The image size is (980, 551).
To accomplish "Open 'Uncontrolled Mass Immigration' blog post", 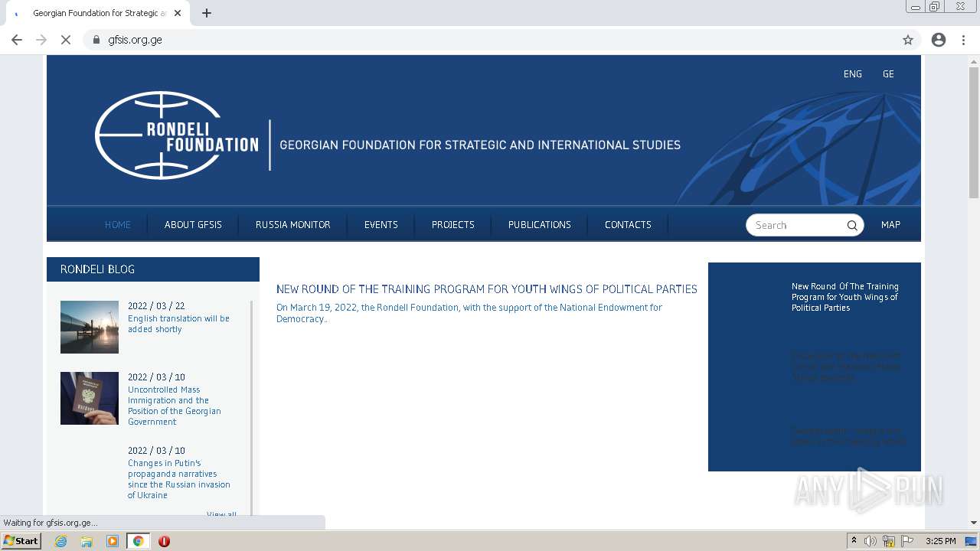I will (x=175, y=406).
